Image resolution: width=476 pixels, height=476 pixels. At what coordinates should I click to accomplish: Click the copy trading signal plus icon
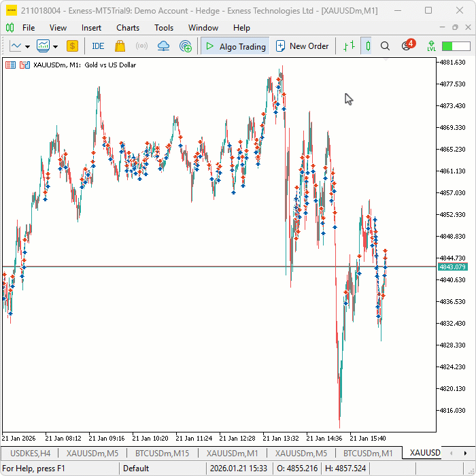tap(186, 46)
